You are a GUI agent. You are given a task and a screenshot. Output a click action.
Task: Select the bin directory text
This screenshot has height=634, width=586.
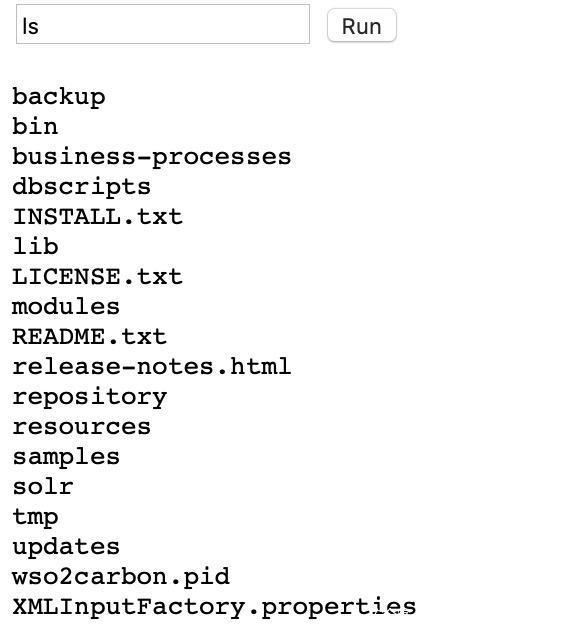click(x=35, y=126)
